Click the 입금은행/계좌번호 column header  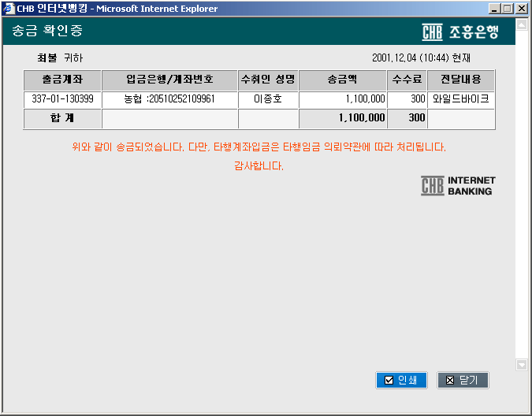coord(169,80)
